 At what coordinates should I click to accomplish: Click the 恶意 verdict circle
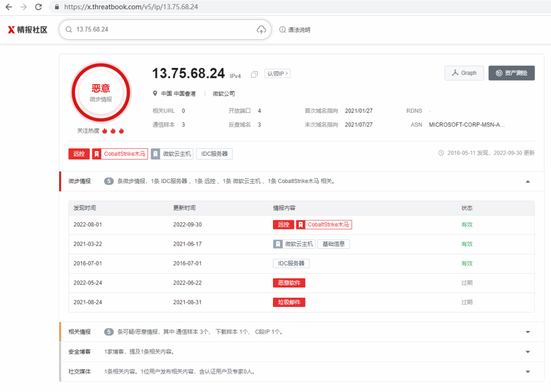point(101,93)
